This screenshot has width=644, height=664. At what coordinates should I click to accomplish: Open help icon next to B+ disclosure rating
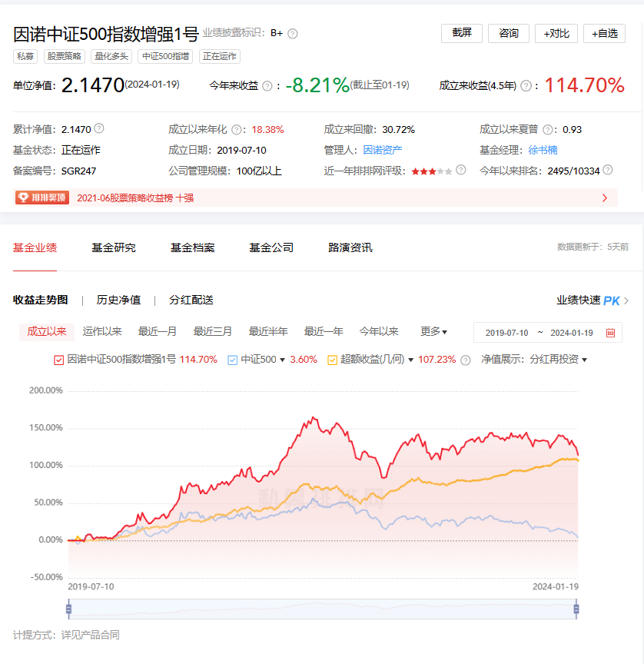[x=293, y=34]
